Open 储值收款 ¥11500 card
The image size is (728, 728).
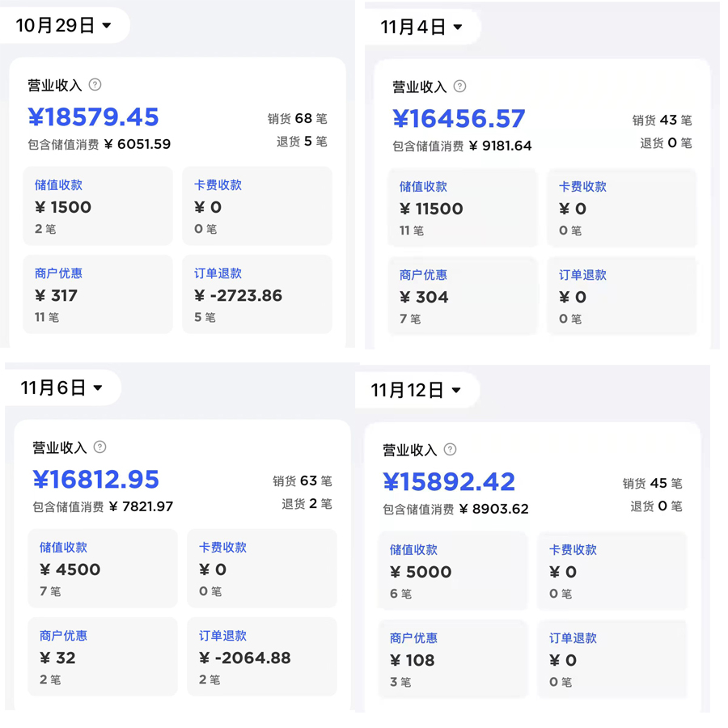point(462,208)
